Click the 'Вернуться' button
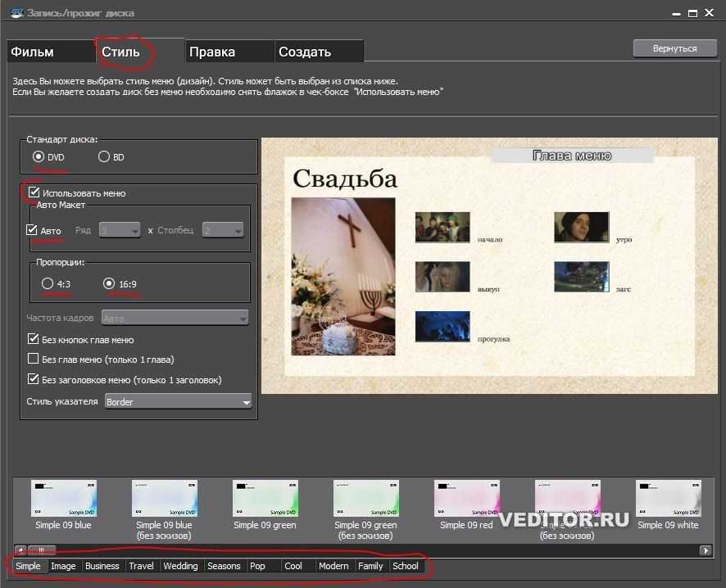The width and height of the screenshot is (726, 588). click(x=674, y=48)
